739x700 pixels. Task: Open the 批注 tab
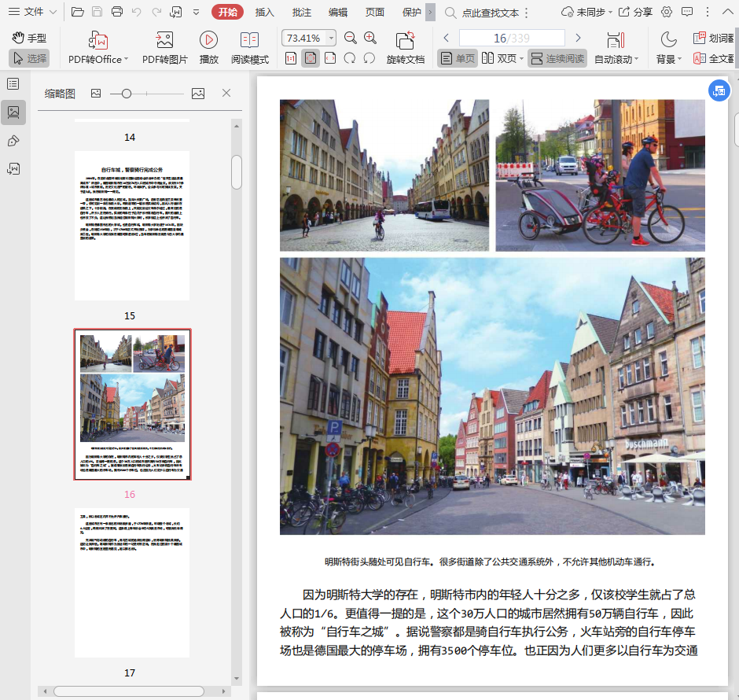coord(301,12)
